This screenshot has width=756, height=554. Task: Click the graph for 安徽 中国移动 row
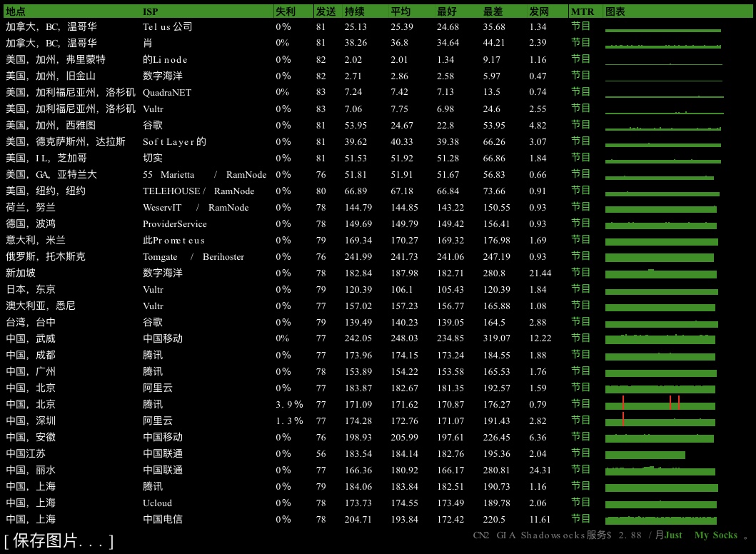pos(660,438)
